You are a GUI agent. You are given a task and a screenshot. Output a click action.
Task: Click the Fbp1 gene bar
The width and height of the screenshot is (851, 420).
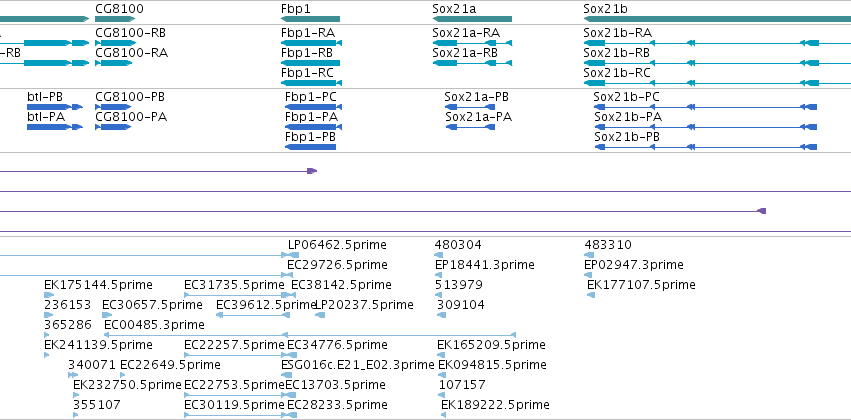(x=310, y=19)
